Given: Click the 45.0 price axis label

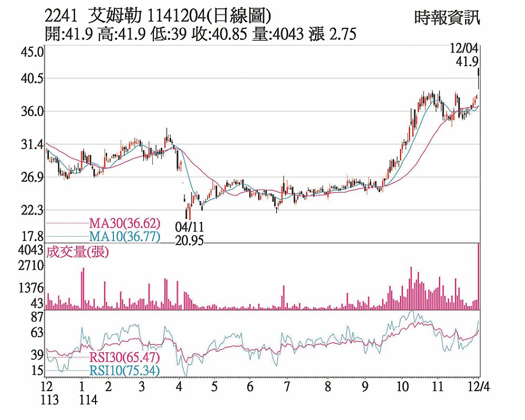Looking at the screenshot, I should (x=33, y=52).
